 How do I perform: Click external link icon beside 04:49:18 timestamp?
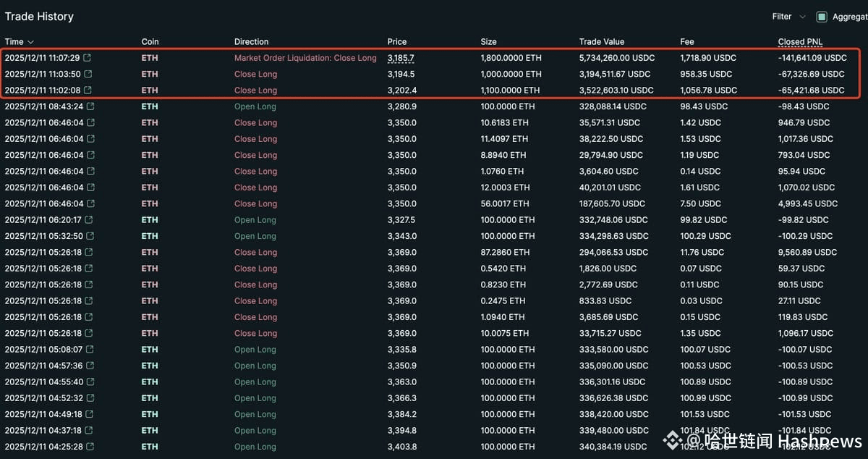click(88, 415)
